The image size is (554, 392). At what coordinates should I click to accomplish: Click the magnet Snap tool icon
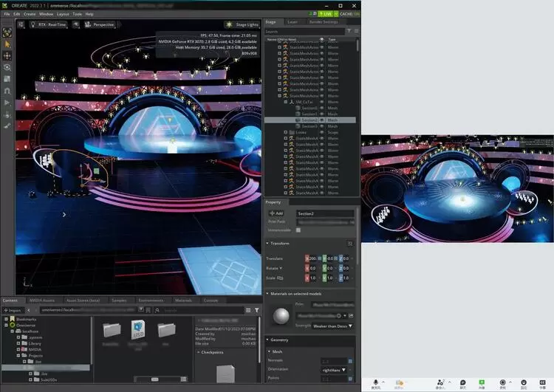pyautogui.click(x=7, y=90)
